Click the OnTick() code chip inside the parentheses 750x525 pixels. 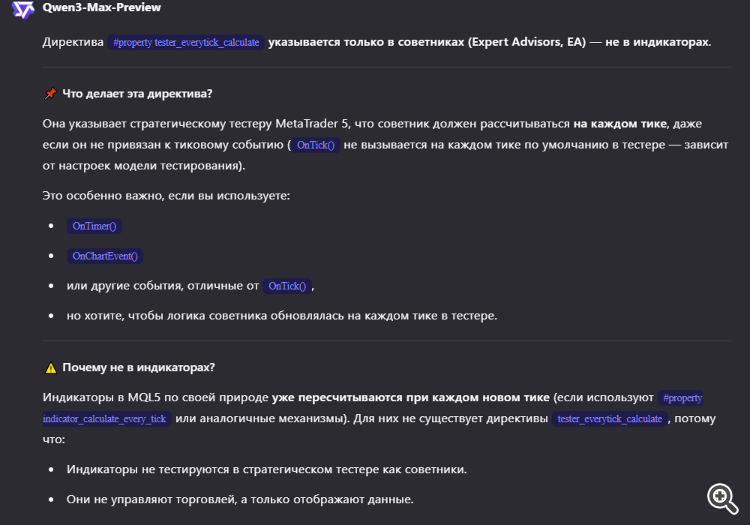click(315, 145)
